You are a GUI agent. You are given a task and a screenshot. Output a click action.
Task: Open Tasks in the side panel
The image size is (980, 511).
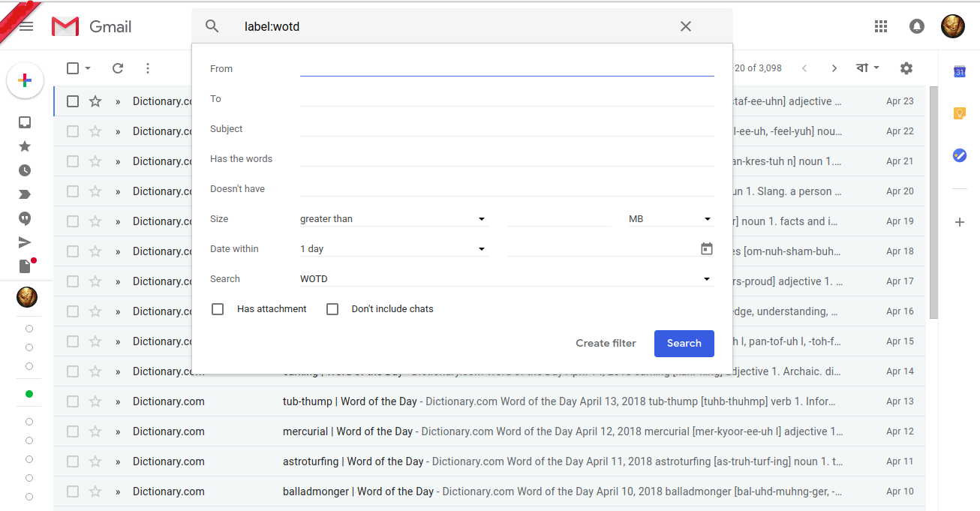(x=959, y=155)
